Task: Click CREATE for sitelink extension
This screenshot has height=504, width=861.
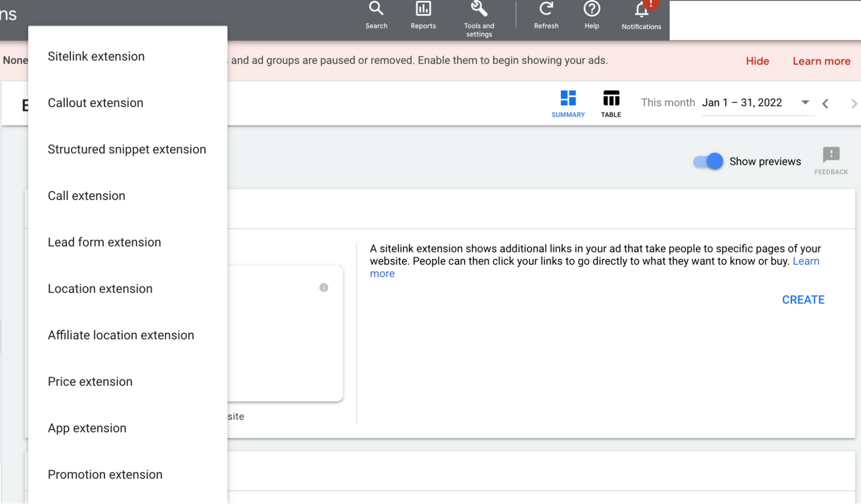Action: coord(803,300)
